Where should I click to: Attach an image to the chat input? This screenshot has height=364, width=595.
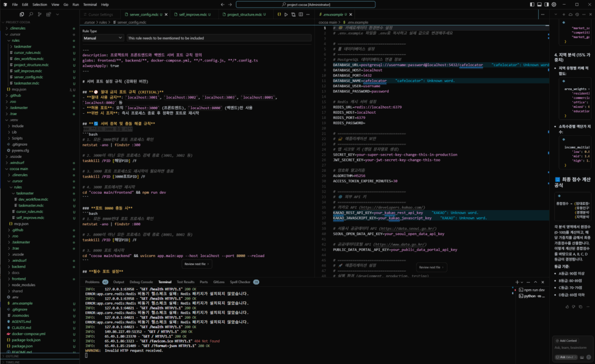pyautogui.click(x=582, y=357)
